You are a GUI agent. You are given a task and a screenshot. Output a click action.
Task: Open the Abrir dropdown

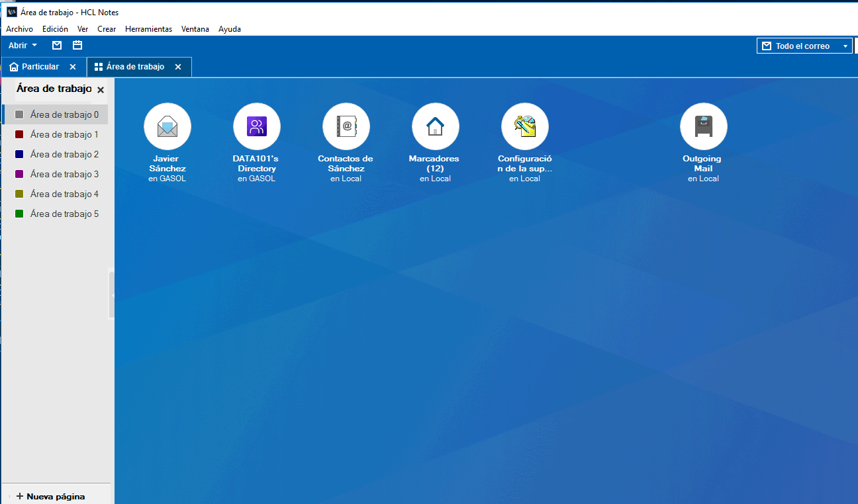(x=23, y=46)
